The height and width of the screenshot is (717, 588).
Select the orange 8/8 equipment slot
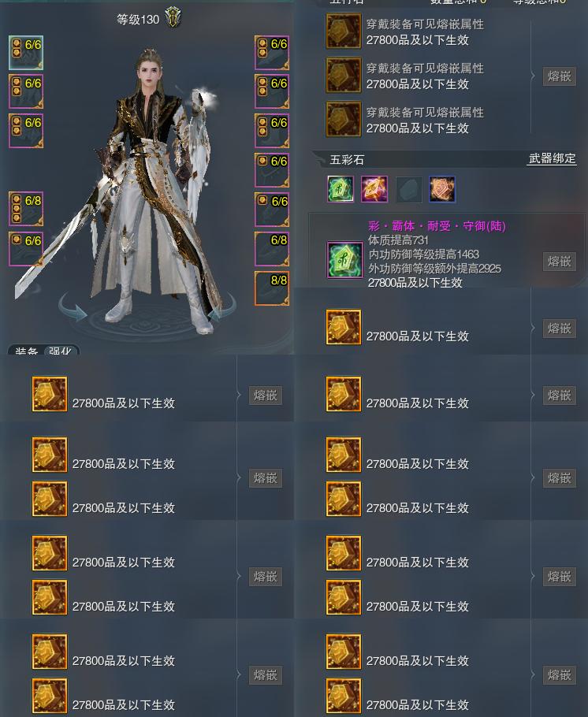[272, 288]
